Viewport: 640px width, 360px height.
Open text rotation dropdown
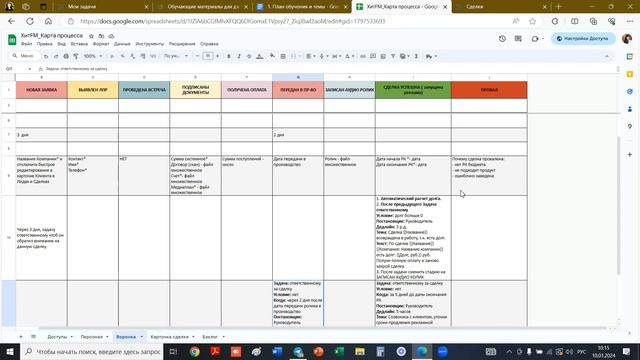click(349, 56)
